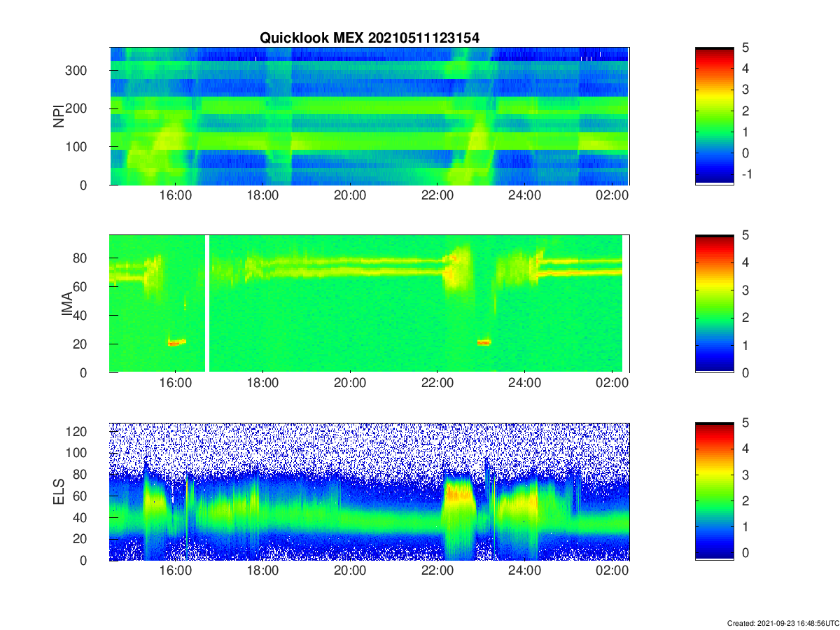
Task: Click the 16:00 tick under NPI panel
Action: click(x=175, y=197)
